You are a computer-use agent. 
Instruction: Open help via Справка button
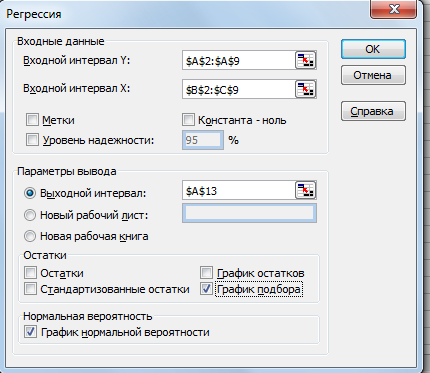pos(373,111)
